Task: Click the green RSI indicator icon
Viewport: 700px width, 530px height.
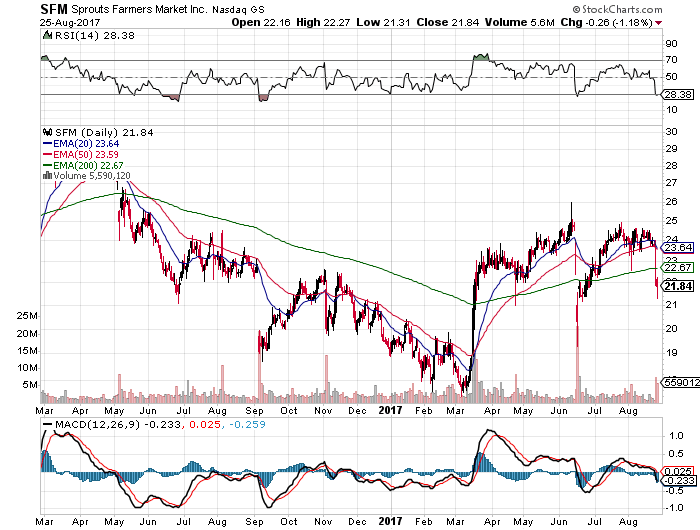Action: [47, 35]
